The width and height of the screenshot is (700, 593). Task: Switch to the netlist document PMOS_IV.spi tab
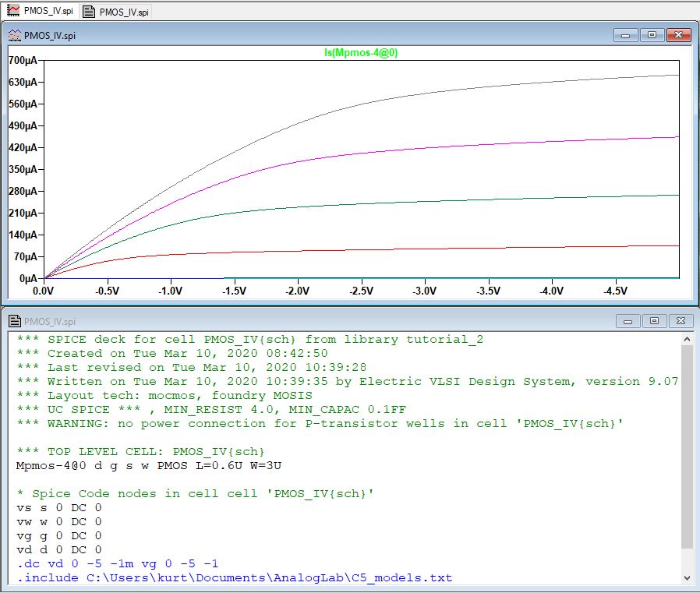116,12
